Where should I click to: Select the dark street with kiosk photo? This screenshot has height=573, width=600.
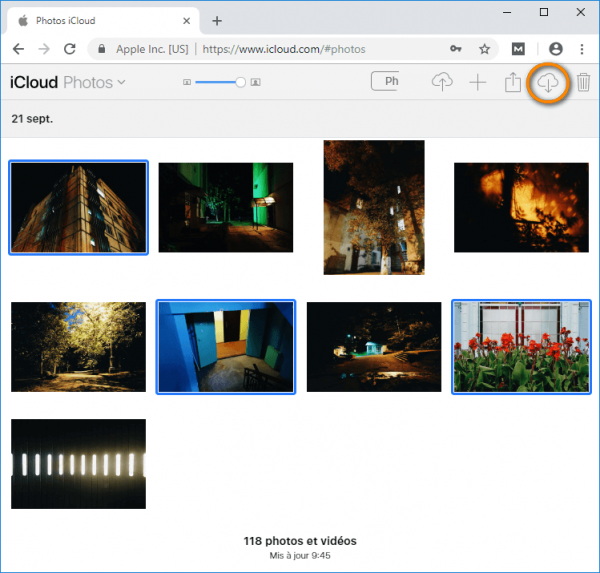pos(374,347)
